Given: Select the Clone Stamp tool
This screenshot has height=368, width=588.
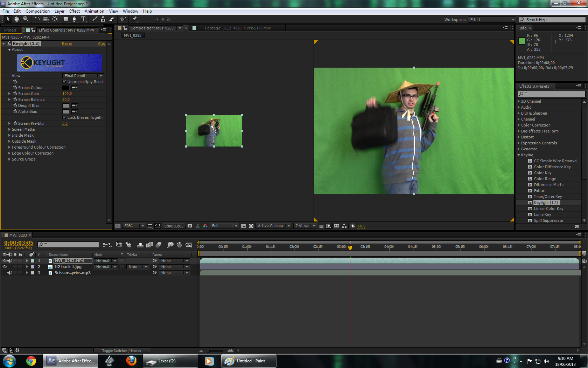Looking at the screenshot, I should [103, 19].
